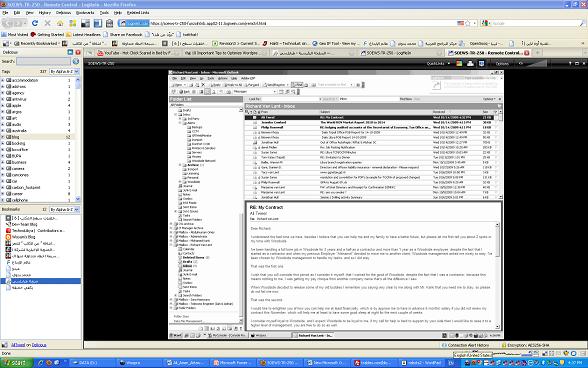The image size is (588, 368).
Task: Open the QuickLinks dropdown in LogMeIn toolbar
Action: pos(438,63)
